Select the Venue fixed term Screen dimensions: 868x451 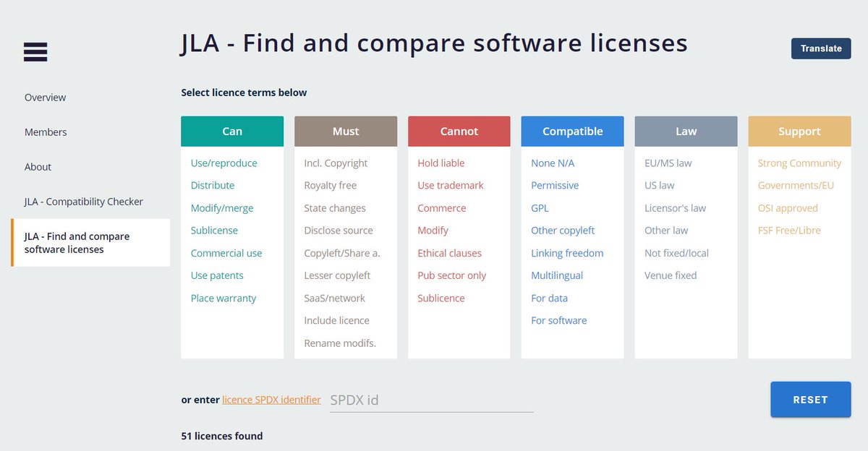point(671,275)
